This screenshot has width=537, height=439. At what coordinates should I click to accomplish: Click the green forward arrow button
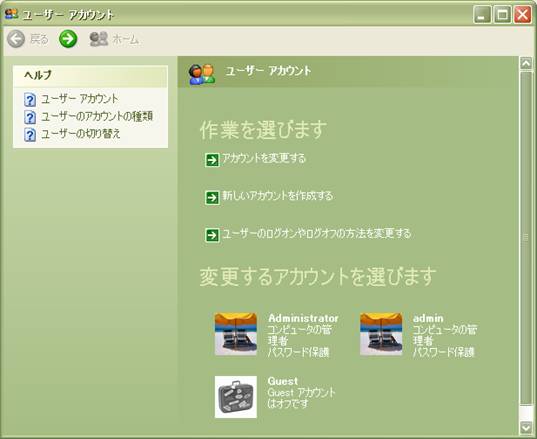pyautogui.click(x=68, y=38)
